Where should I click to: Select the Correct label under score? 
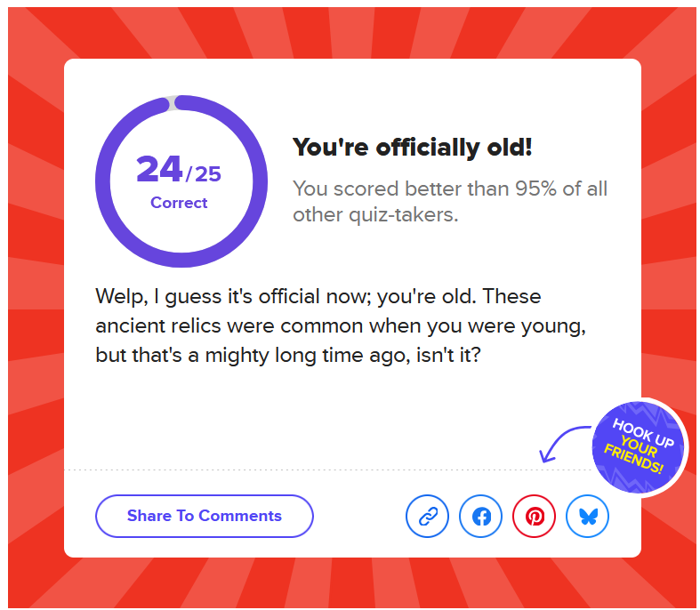point(179,203)
